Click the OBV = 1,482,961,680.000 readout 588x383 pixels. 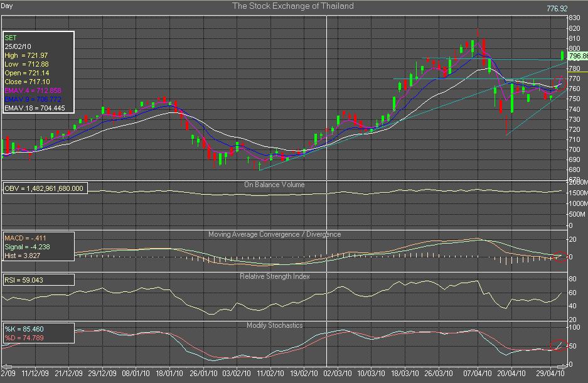click(x=44, y=188)
